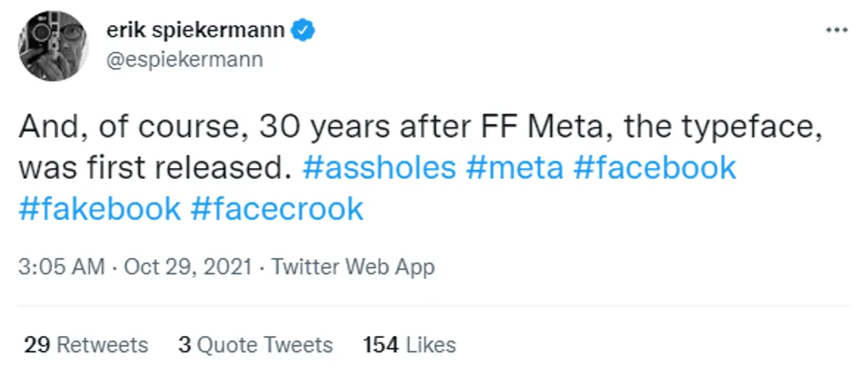This screenshot has height=383, width=868.
Task: Open the #fakebook hashtag
Action: [100, 209]
